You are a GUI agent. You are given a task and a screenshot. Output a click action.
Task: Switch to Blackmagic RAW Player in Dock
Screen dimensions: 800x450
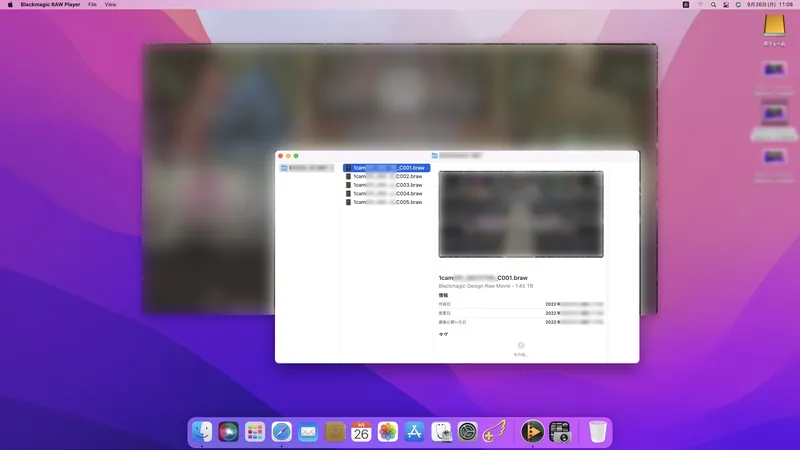click(x=532, y=432)
